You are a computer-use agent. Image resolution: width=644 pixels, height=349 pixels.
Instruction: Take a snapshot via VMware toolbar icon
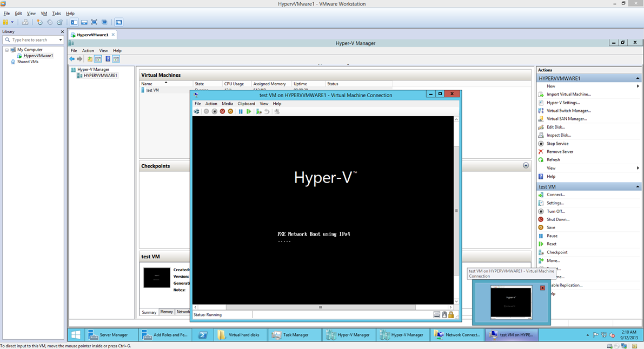click(x=39, y=22)
